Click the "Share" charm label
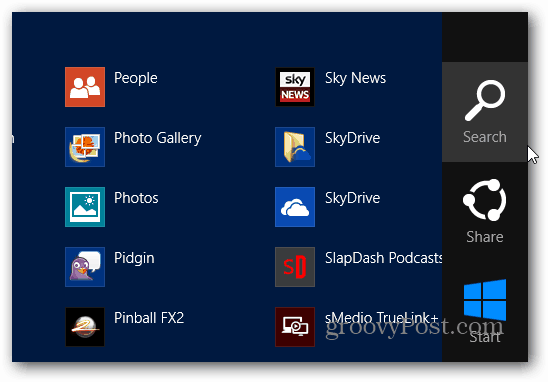The height and width of the screenshot is (382, 559). [485, 237]
